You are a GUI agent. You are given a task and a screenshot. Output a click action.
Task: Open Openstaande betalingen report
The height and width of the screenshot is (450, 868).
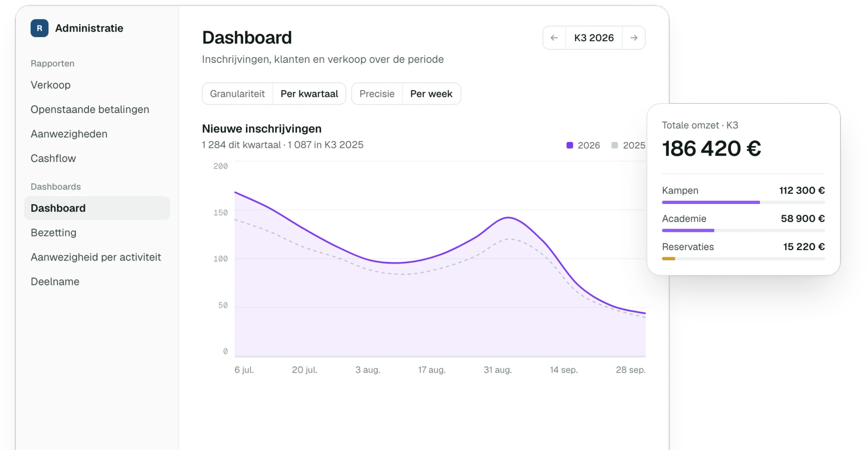[90, 109]
